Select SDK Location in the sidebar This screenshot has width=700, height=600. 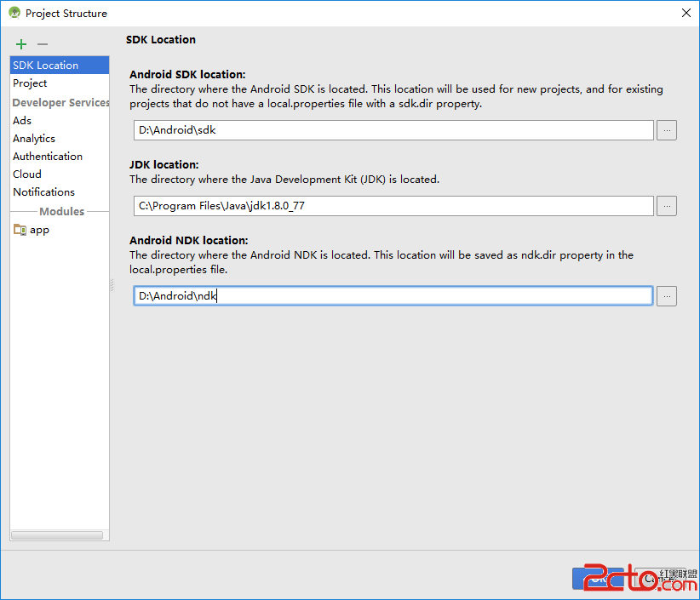coord(46,66)
